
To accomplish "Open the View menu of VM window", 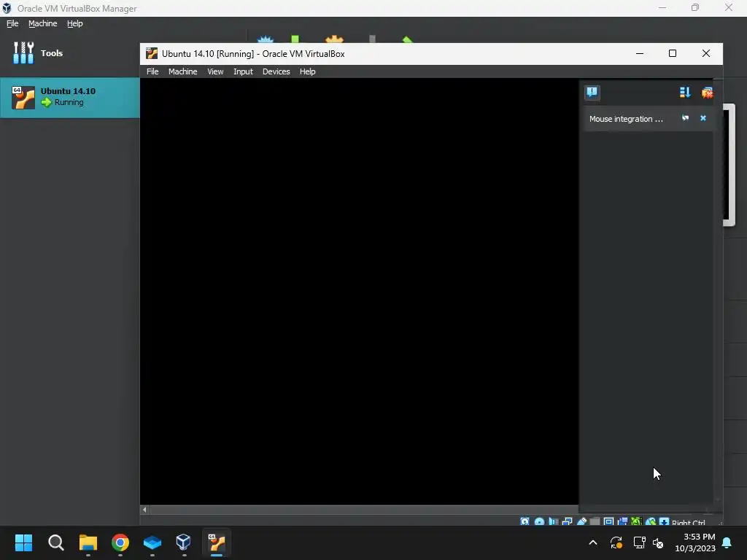I will click(x=215, y=71).
